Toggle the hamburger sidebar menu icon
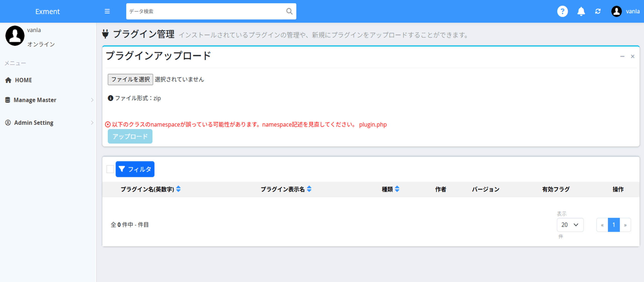Viewport: 644px width, 282px height. pos(107,11)
